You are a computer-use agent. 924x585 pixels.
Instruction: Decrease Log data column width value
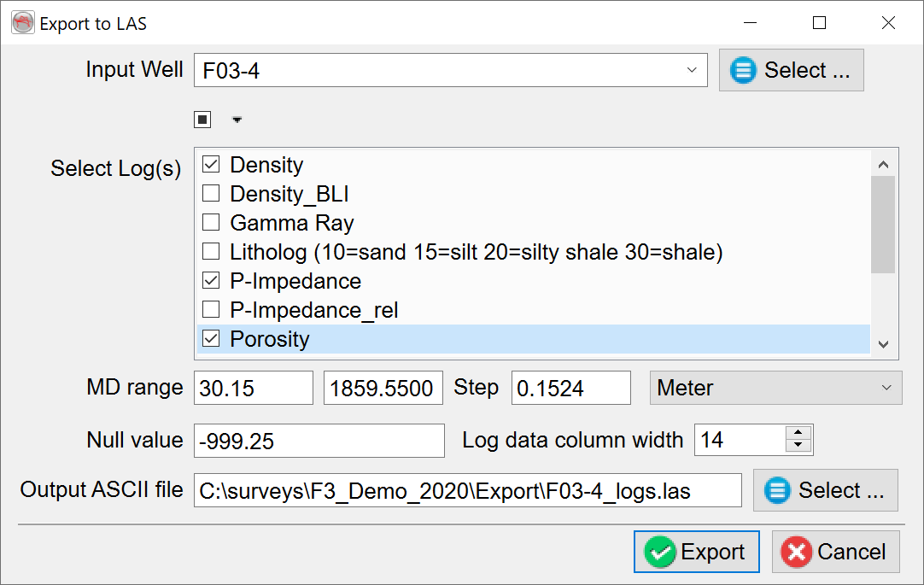tap(798, 446)
